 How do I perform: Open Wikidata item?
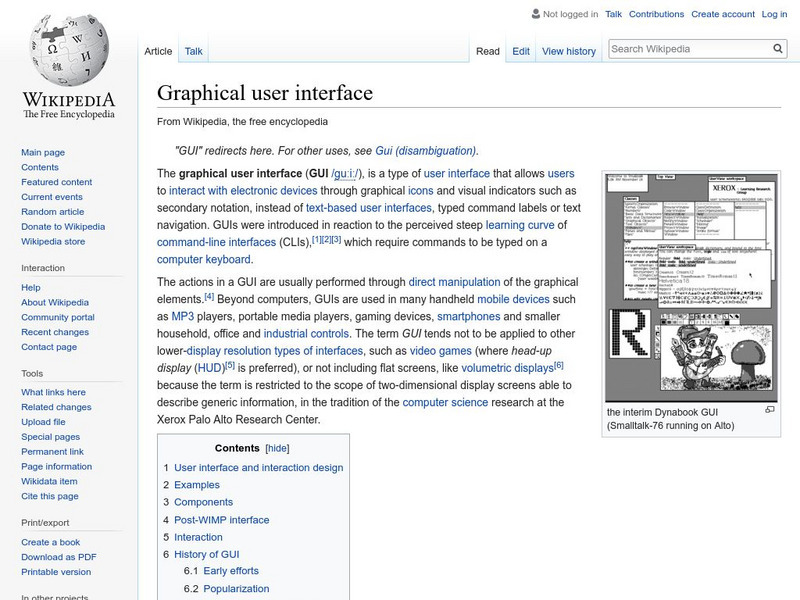(49, 481)
